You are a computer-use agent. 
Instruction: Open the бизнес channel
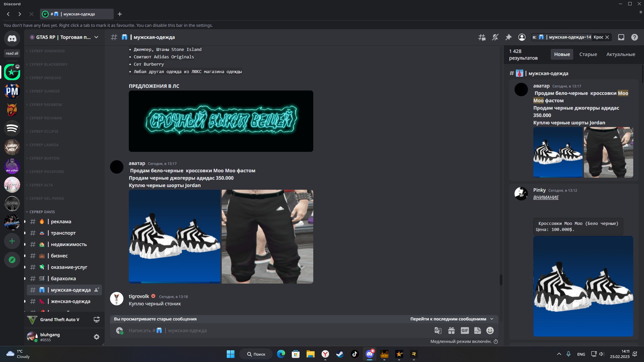pyautogui.click(x=64, y=256)
